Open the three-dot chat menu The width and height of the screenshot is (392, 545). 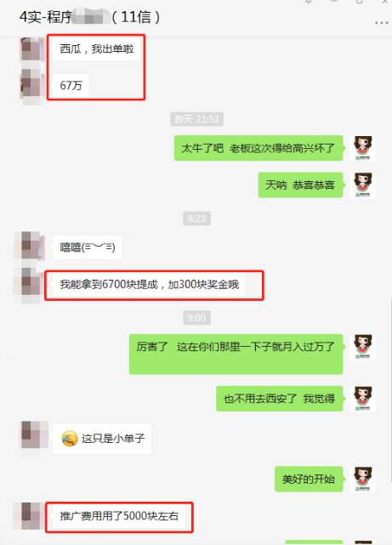click(x=381, y=23)
